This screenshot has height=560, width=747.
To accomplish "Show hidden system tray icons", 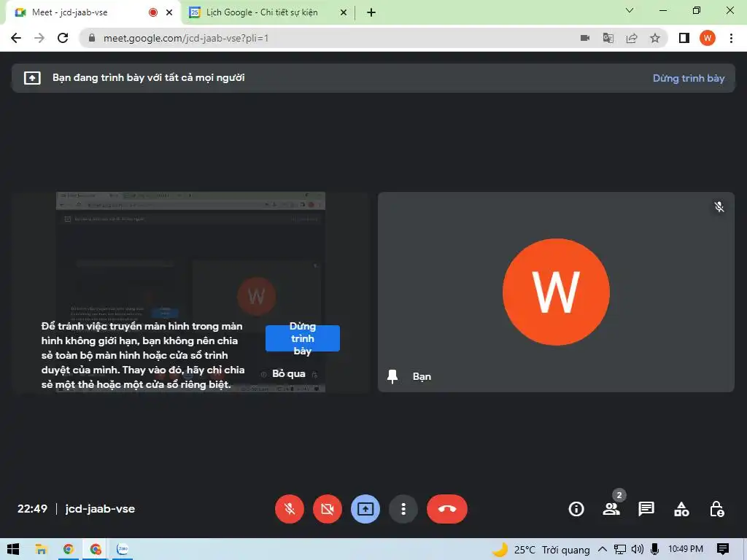I will (602, 550).
